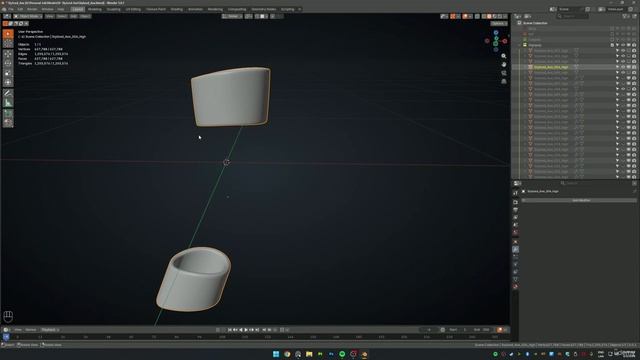Select the Scale tool
Viewport: 640px width, 360px height.
pyautogui.click(x=8, y=73)
